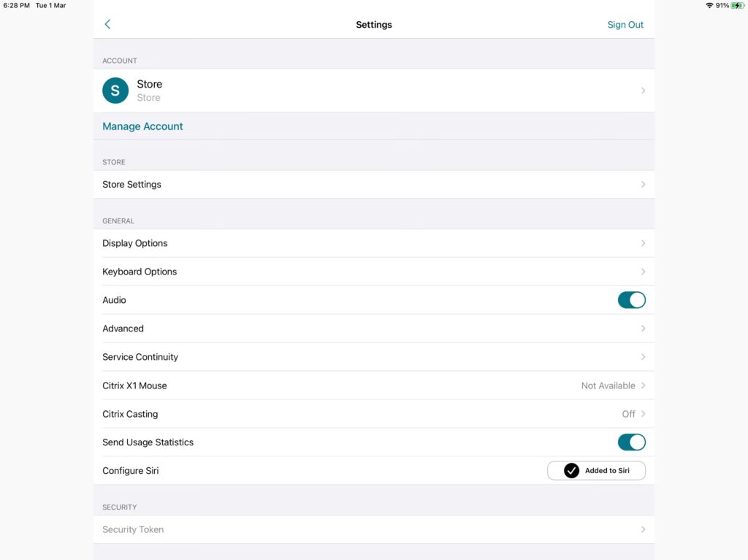Image resolution: width=748 pixels, height=560 pixels.
Task: Open Service Continuity menu item
Action: click(374, 357)
